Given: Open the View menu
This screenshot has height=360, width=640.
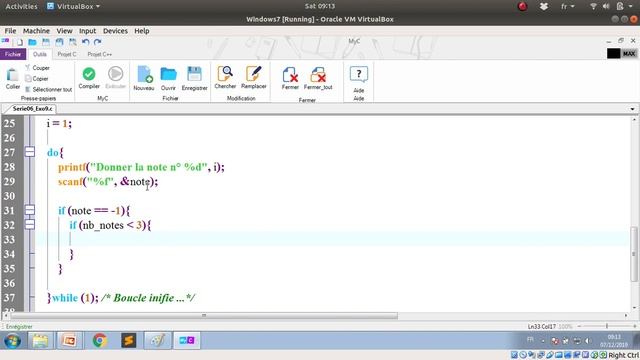Looking at the screenshot, I should (64, 31).
